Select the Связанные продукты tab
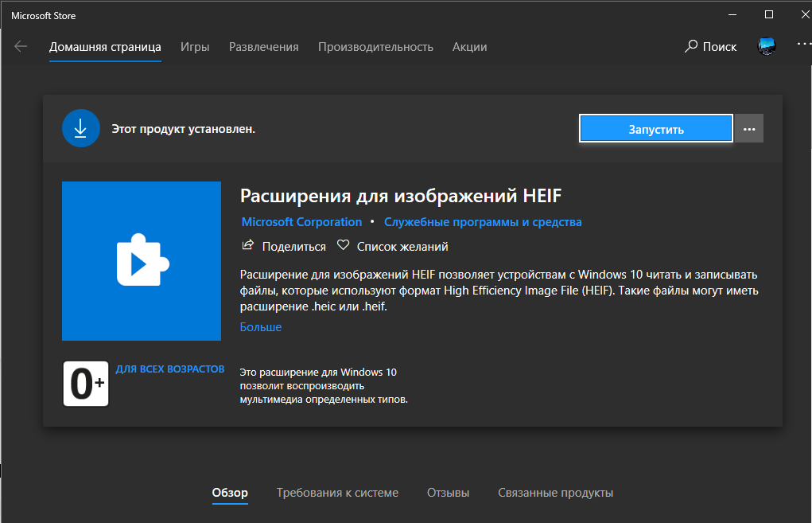The image size is (812, 523). pyautogui.click(x=556, y=493)
